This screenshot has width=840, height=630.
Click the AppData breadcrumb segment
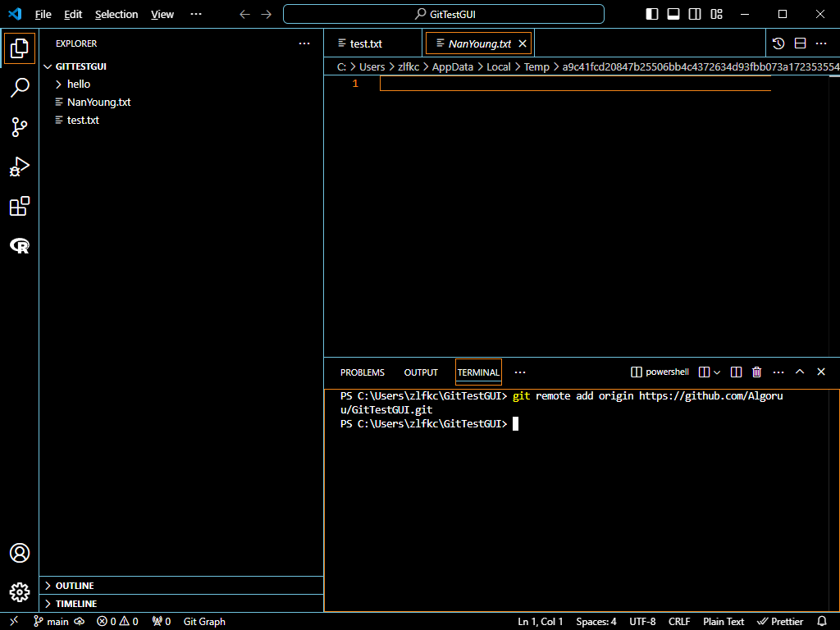coord(453,67)
